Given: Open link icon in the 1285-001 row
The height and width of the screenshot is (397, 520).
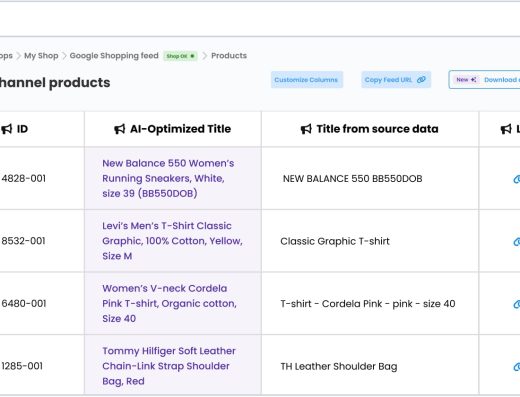Looking at the screenshot, I should click(x=517, y=367).
